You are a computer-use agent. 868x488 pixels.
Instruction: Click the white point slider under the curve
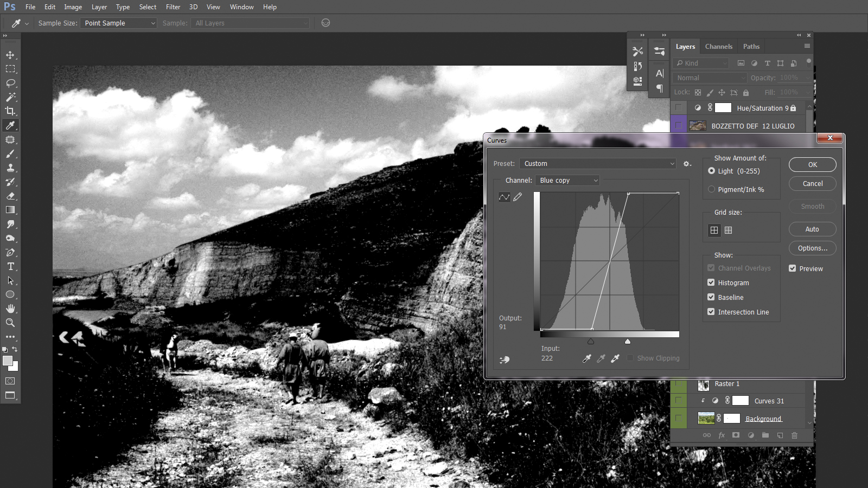coord(628,342)
